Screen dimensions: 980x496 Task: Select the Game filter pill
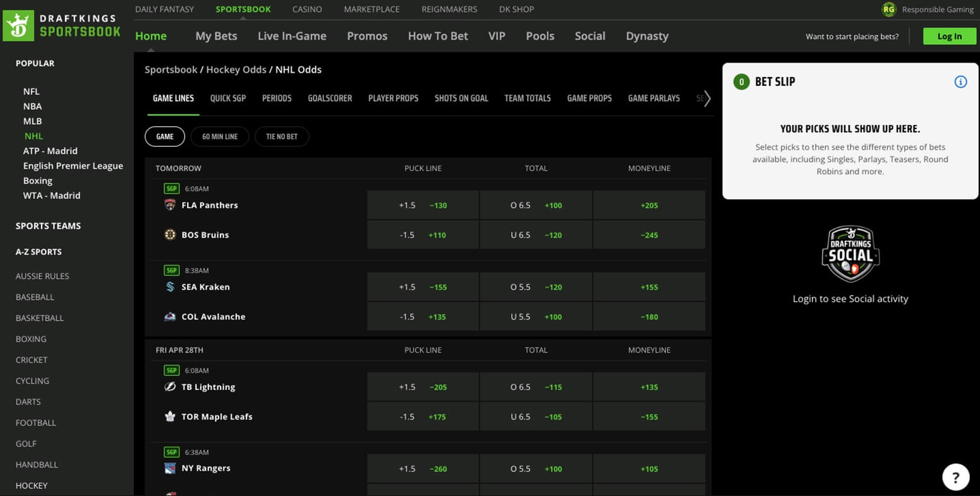pos(165,136)
